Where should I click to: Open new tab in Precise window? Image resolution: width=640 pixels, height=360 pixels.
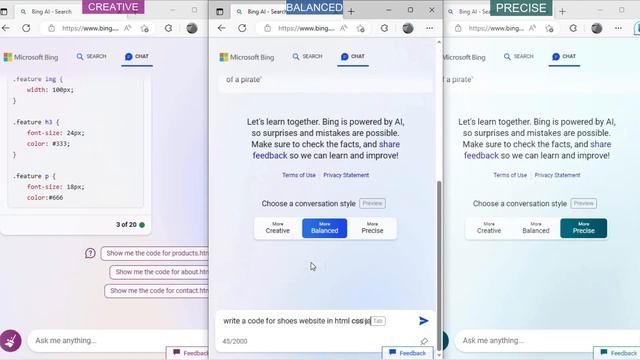(562, 12)
